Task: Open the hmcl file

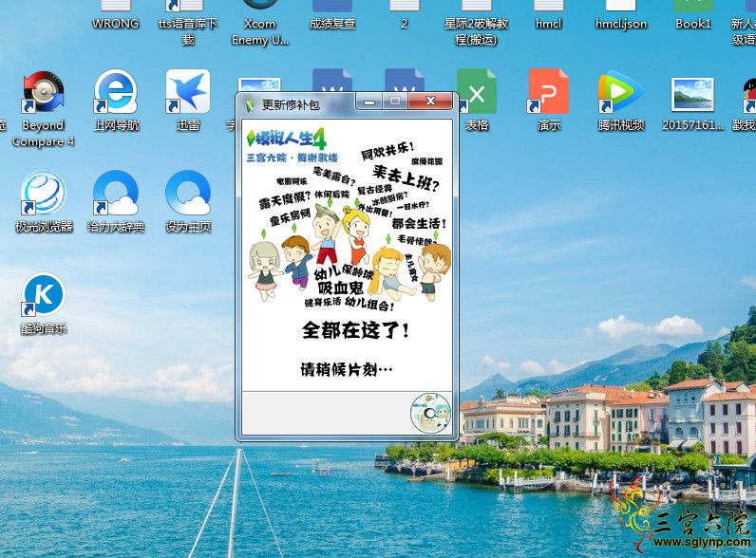Action: click(549, 15)
